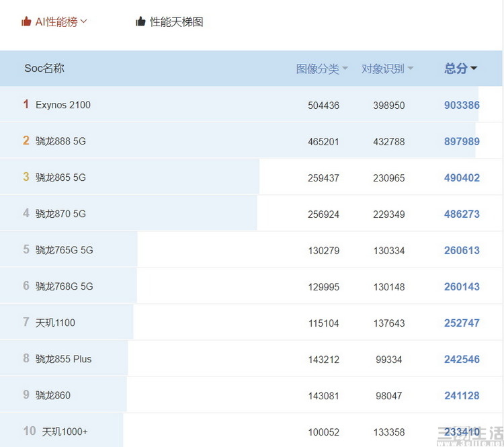504x447 pixels.
Task: Click image classification value 465201
Action: [324, 142]
